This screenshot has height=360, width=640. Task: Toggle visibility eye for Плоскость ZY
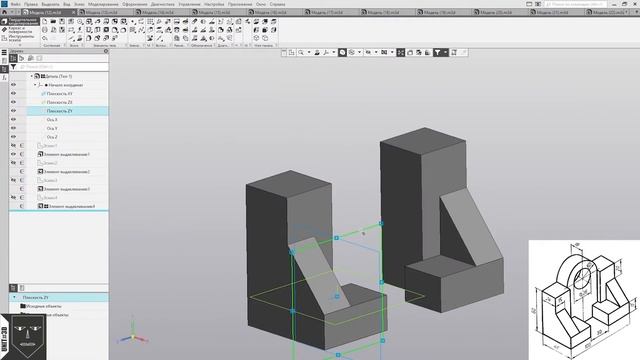[13, 111]
